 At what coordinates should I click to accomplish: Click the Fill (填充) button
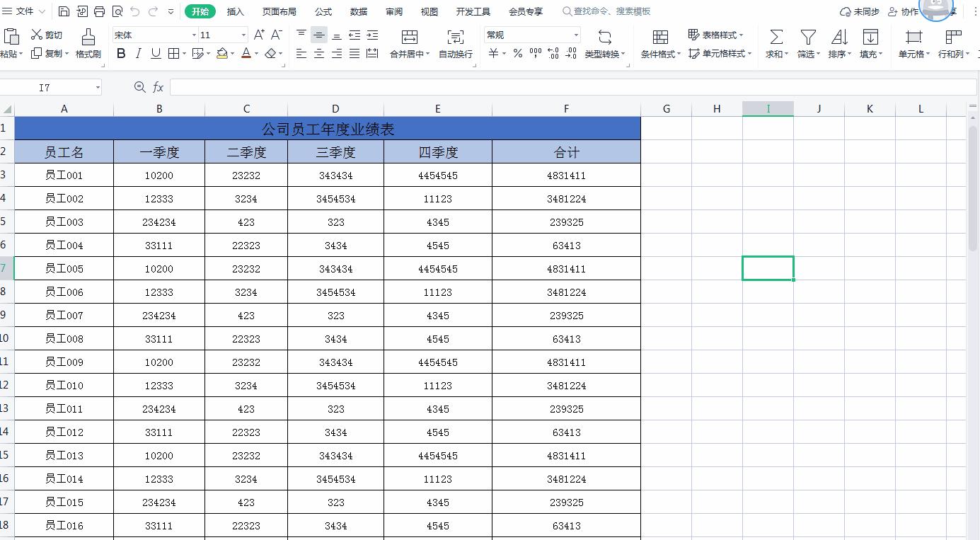(x=871, y=43)
